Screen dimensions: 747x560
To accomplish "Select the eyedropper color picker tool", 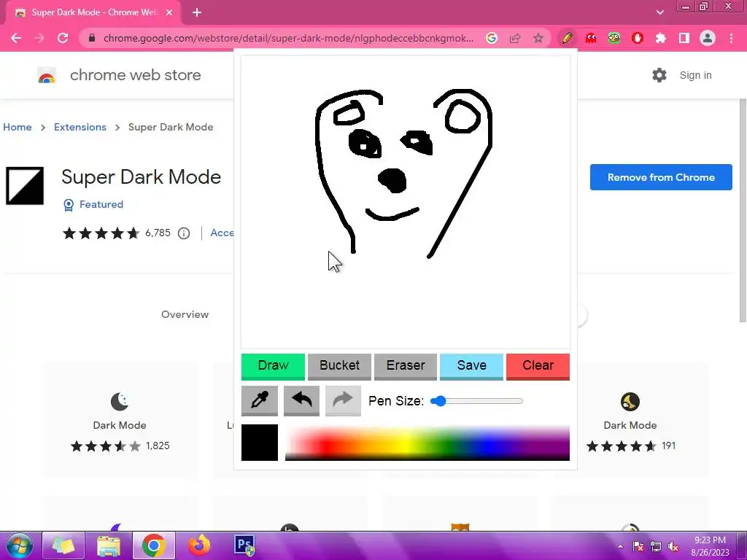I will pyautogui.click(x=259, y=401).
